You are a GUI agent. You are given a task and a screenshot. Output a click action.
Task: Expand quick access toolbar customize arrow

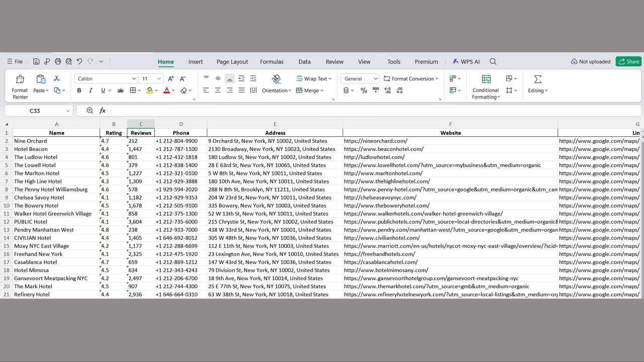click(x=101, y=61)
